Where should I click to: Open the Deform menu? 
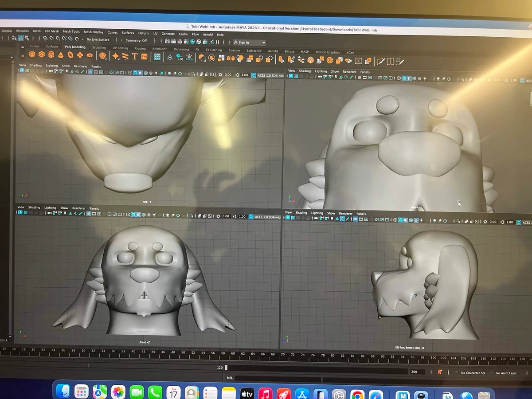[x=144, y=33]
